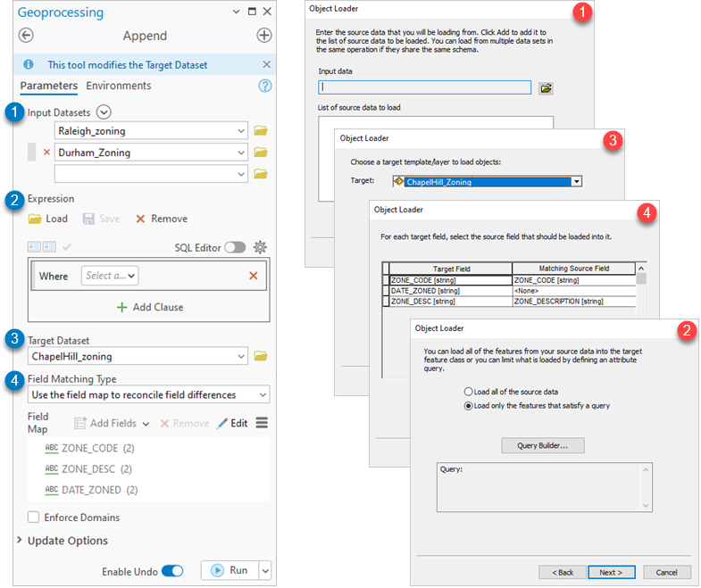
Task: Remove the Durham_Zoning input row
Action: coord(46,153)
